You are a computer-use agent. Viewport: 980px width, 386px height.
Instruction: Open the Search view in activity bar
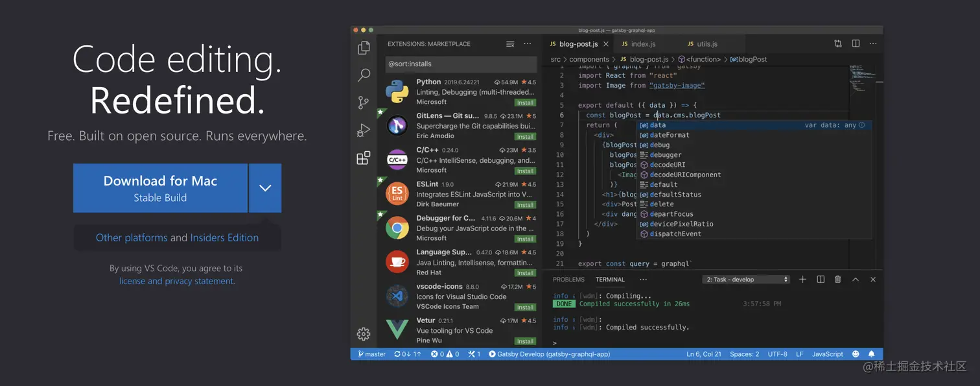[364, 75]
